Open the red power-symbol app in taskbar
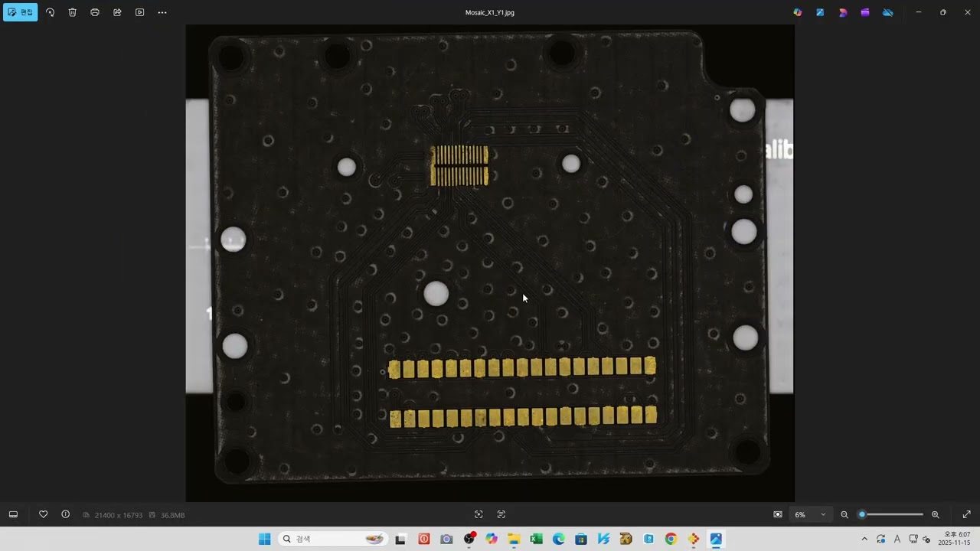 coord(424,539)
